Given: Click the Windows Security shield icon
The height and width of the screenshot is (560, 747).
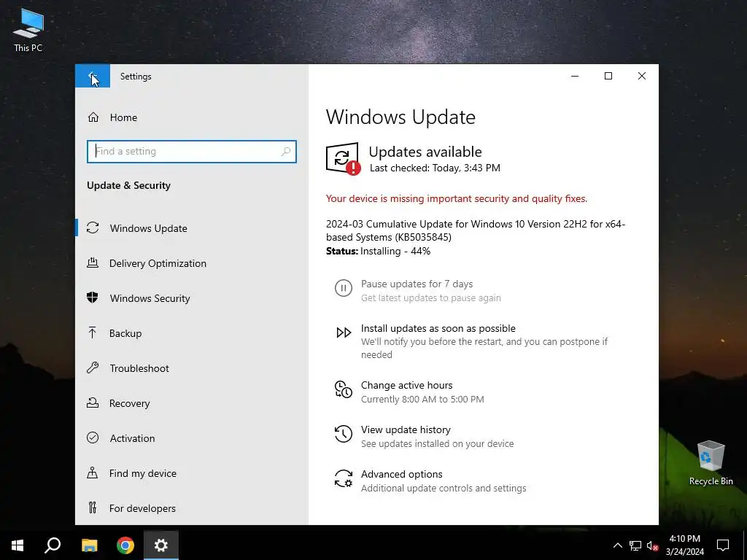Looking at the screenshot, I should click(93, 298).
